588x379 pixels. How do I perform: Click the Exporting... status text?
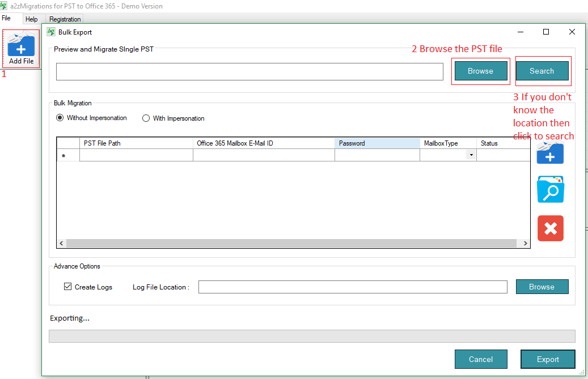pyautogui.click(x=69, y=318)
